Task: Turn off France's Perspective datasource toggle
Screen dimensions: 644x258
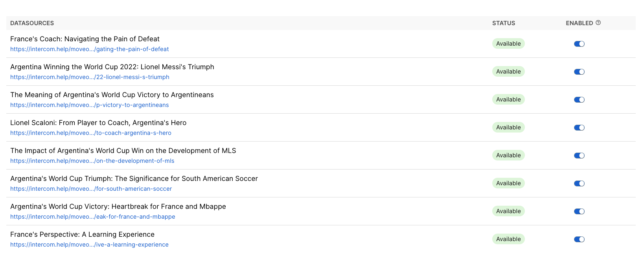Action: (x=579, y=240)
